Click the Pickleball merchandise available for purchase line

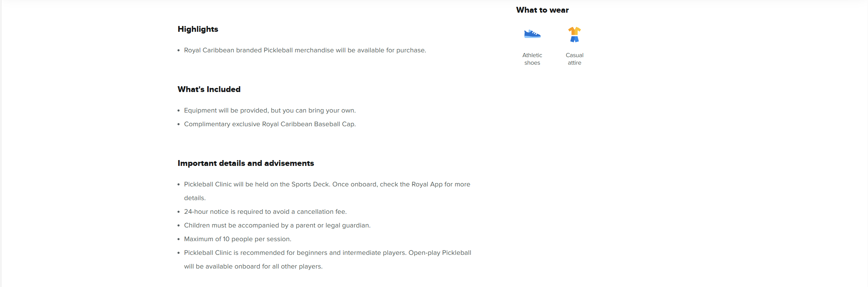pos(305,50)
